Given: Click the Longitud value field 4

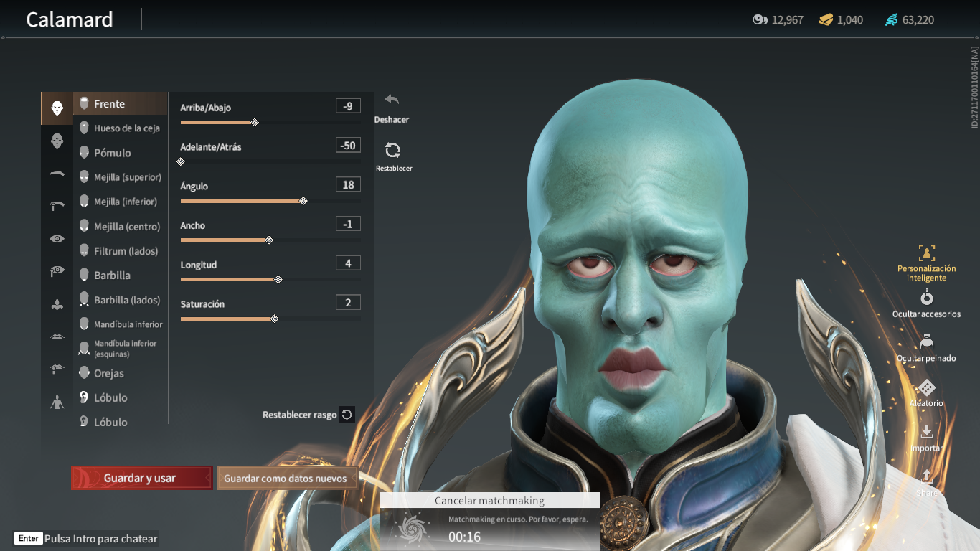Looking at the screenshot, I should (x=348, y=263).
